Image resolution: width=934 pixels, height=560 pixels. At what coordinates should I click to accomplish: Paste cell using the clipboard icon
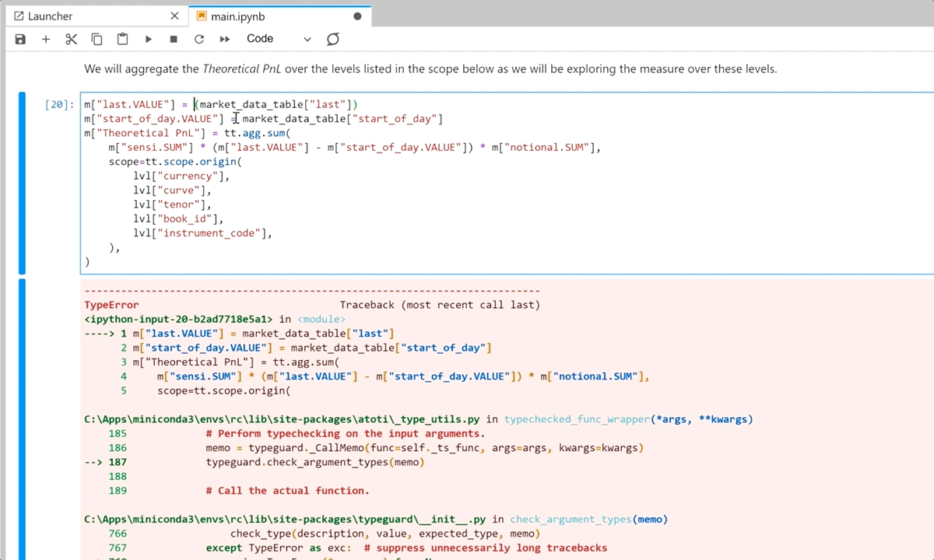[x=122, y=39]
